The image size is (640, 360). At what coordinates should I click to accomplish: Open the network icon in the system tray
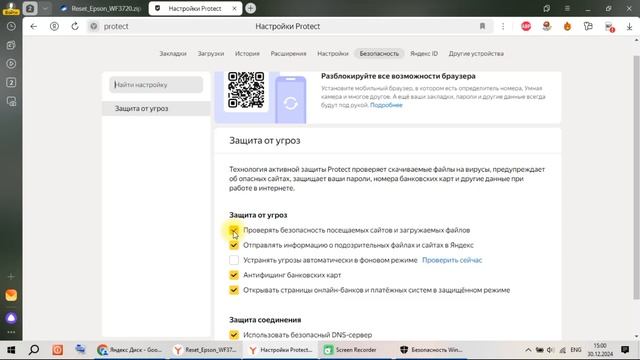pos(562,350)
